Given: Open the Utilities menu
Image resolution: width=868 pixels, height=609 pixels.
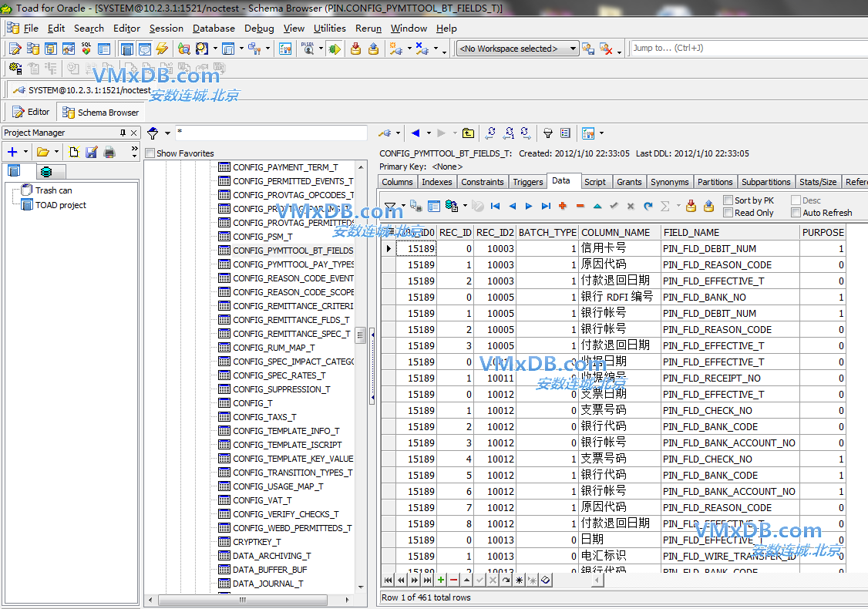Looking at the screenshot, I should tap(329, 29).
